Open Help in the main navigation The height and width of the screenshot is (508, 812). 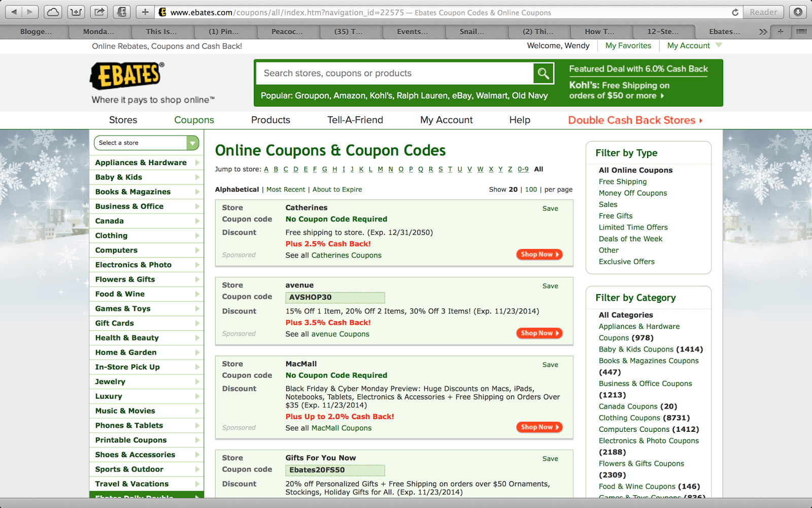coord(520,120)
